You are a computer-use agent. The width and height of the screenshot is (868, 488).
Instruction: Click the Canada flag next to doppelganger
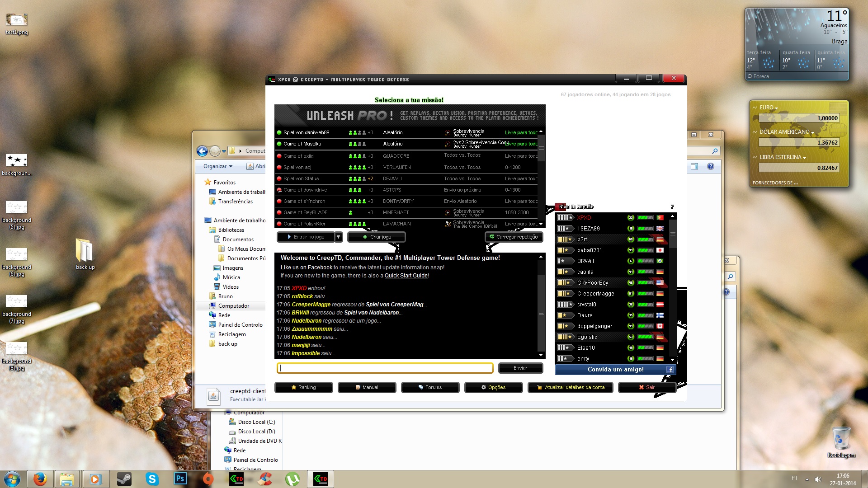[660, 326]
